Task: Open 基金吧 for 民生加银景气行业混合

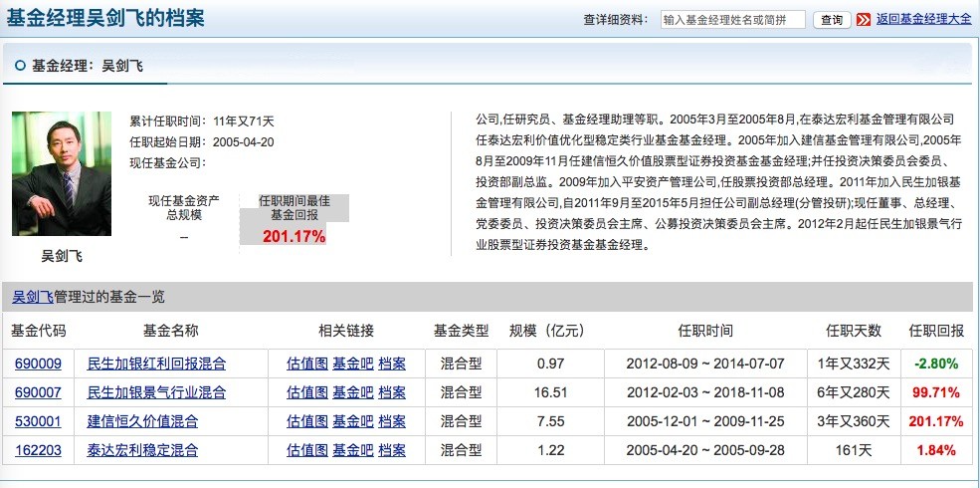Action: [x=352, y=392]
